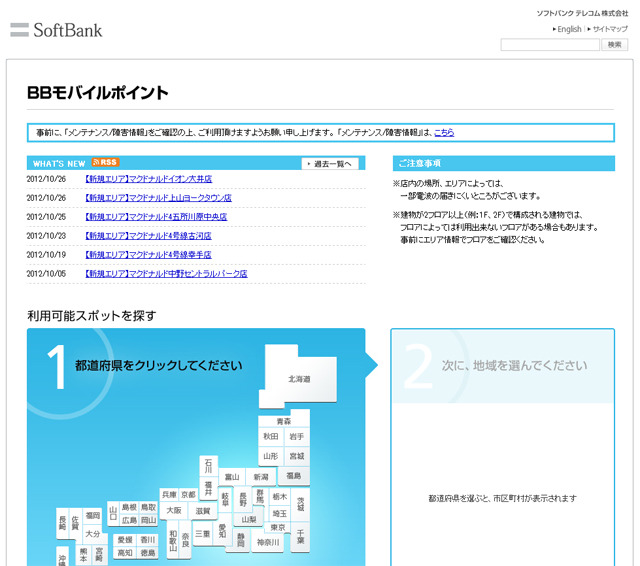Image resolution: width=640 pixels, height=566 pixels.
Task: Select 奈良 prefecture on the map
Action: tap(185, 540)
